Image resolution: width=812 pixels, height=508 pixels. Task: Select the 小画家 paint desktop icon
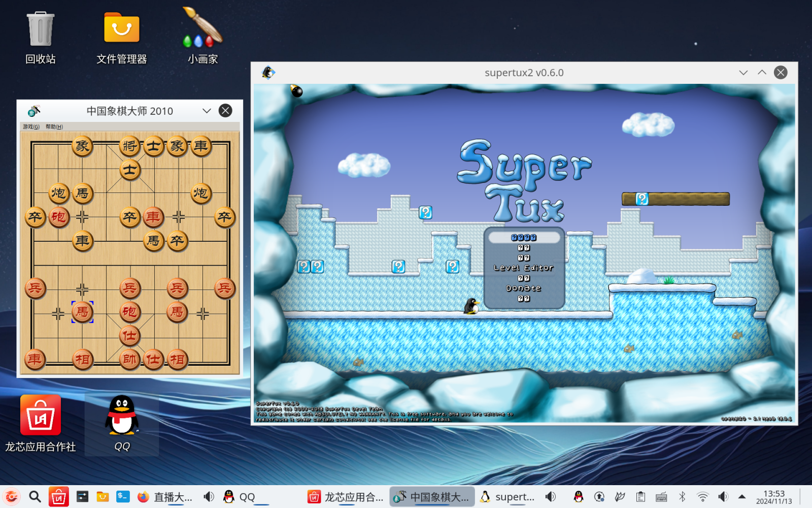tap(203, 37)
